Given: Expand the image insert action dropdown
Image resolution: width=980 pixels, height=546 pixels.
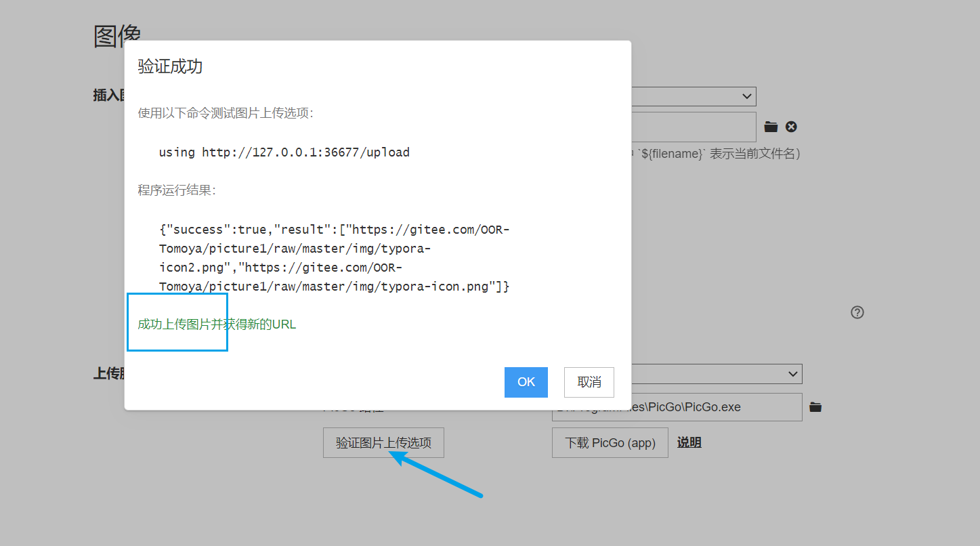Looking at the screenshot, I should point(694,96).
